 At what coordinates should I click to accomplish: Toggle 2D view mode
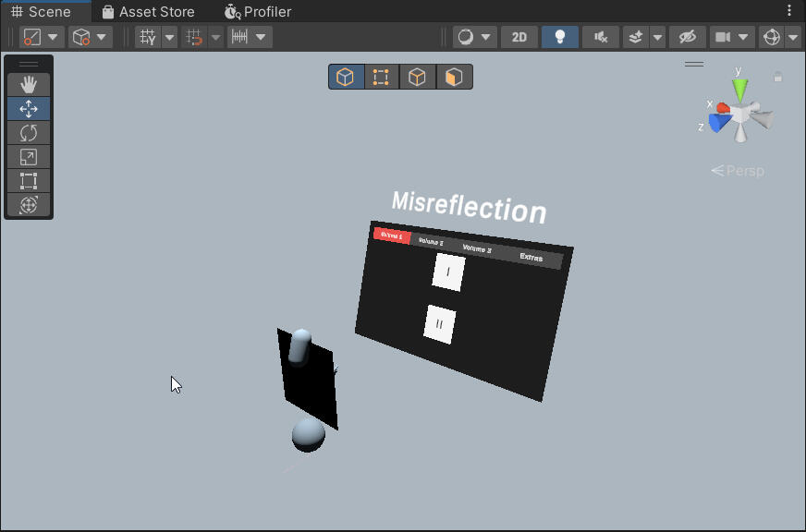(x=519, y=37)
